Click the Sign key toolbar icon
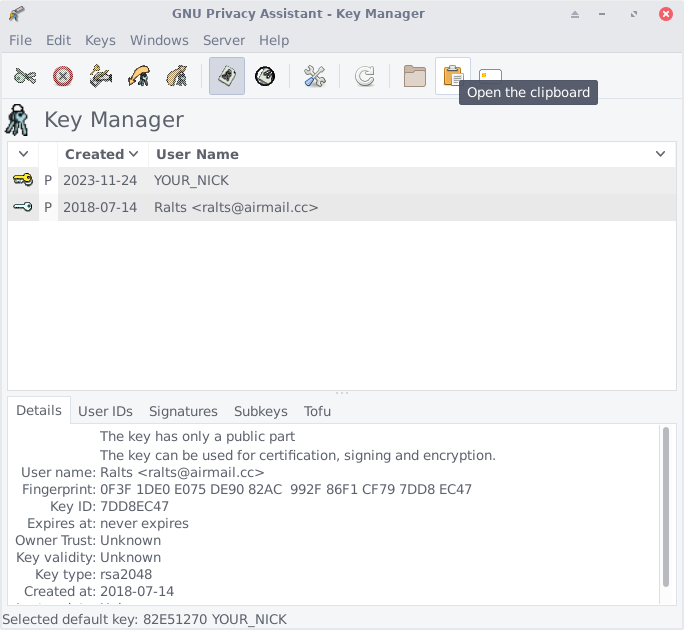Screen dimensions: 684x630 point(101,76)
